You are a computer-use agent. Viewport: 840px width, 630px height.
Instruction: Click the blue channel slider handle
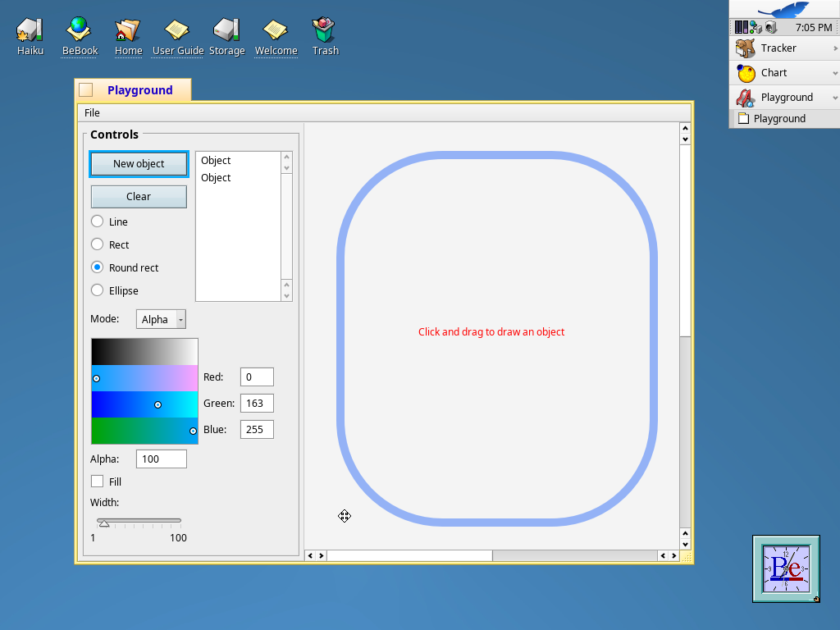(x=193, y=431)
